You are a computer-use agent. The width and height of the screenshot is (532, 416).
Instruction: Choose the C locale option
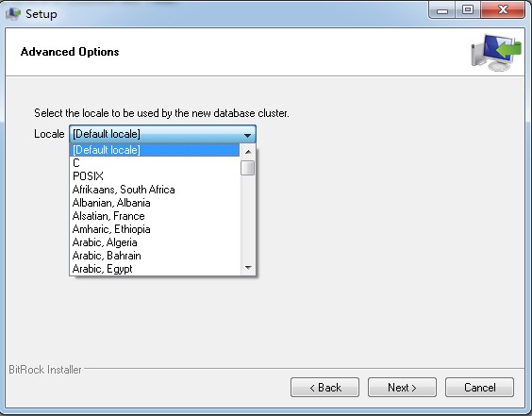tap(155, 163)
